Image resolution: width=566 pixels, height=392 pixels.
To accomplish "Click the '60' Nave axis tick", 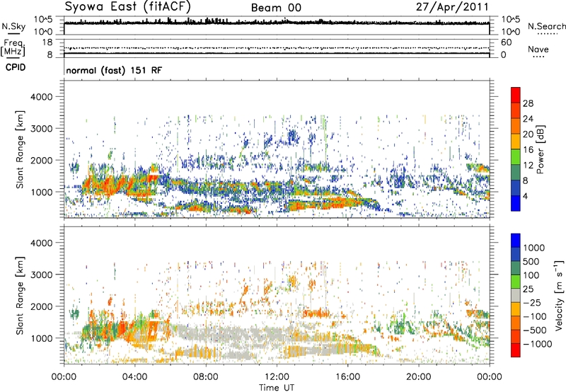I will (506, 42).
